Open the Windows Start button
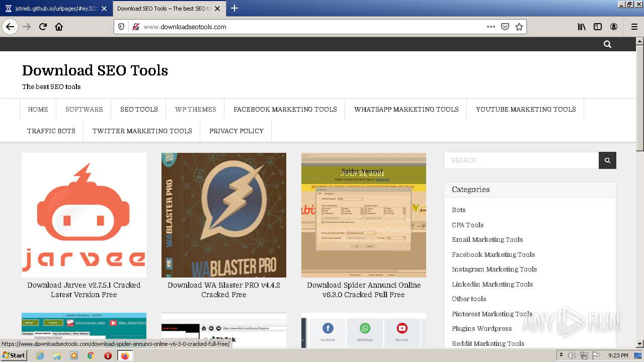Screen dimensions: 644x362 [14, 355]
